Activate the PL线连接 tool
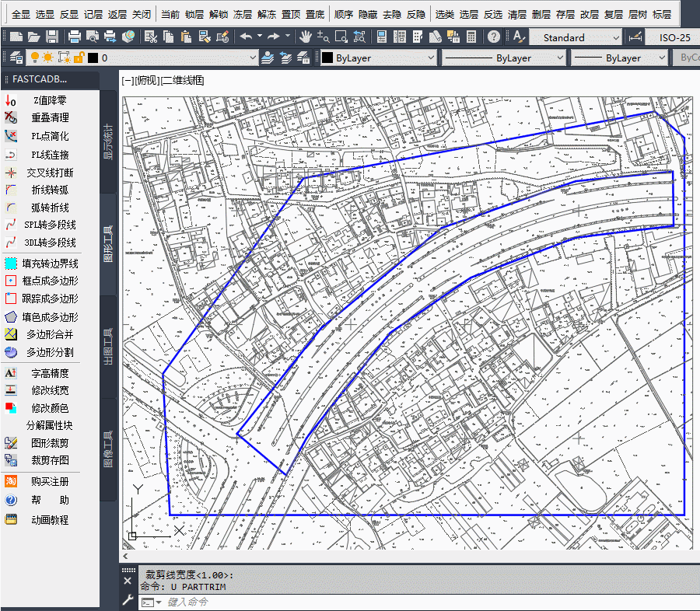Screen dimensions: 700x611 50,154
